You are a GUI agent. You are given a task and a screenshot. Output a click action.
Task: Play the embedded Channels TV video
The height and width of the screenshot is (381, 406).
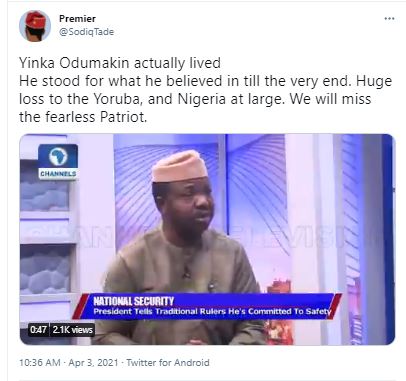click(x=207, y=239)
